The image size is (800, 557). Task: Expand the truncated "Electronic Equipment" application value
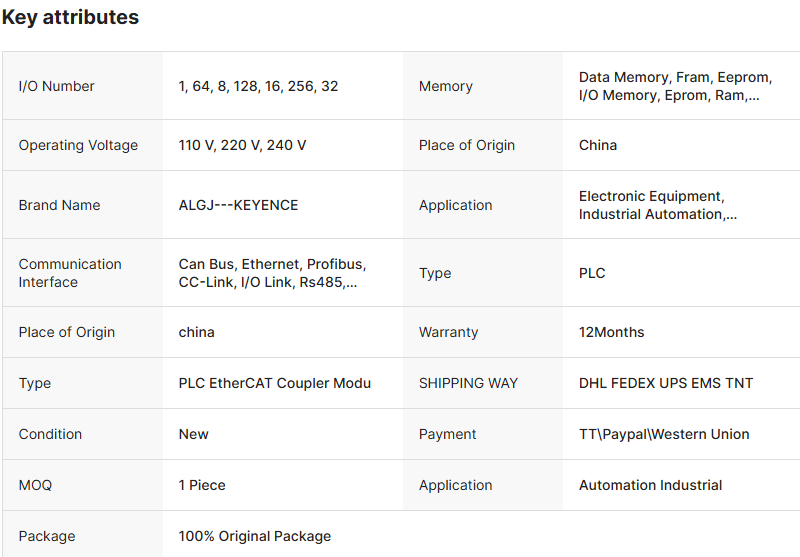(658, 205)
